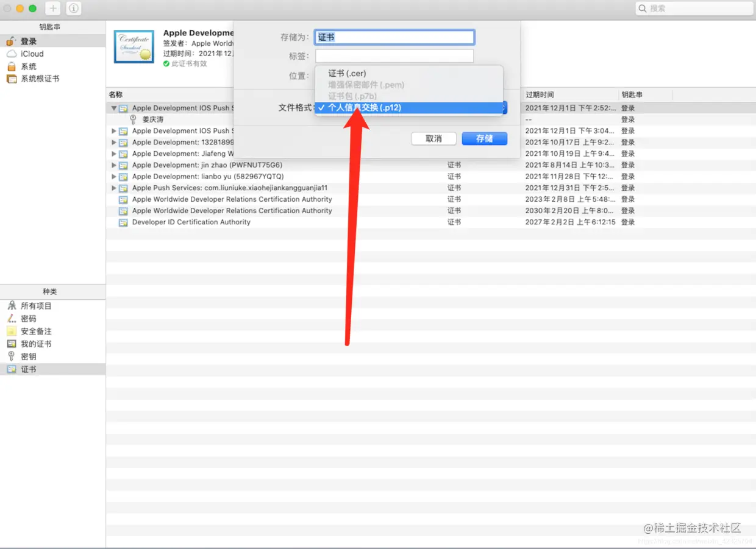Collapse the expanded Apple Development IOS Push row
Screen dimensions: 756x549
(x=113, y=108)
